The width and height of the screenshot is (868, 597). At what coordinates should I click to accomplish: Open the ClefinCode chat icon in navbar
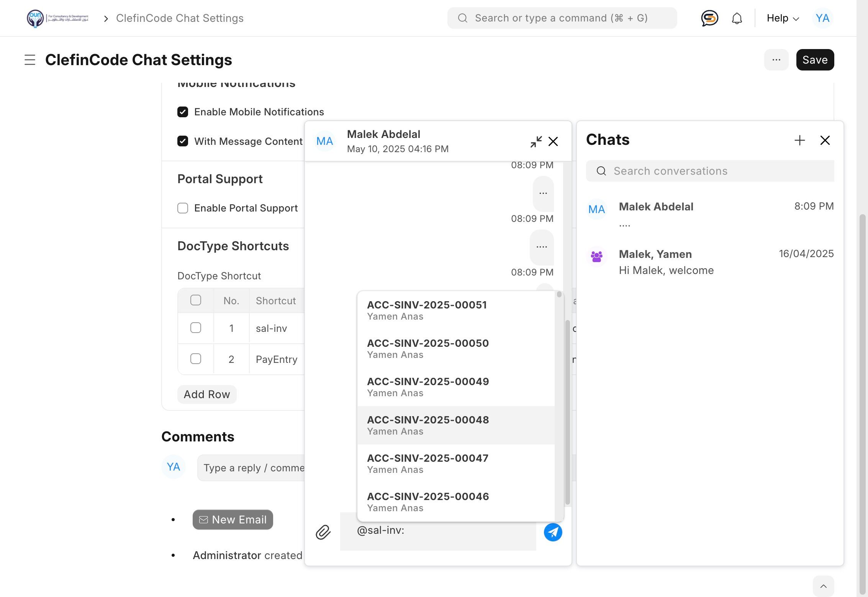coord(709,18)
